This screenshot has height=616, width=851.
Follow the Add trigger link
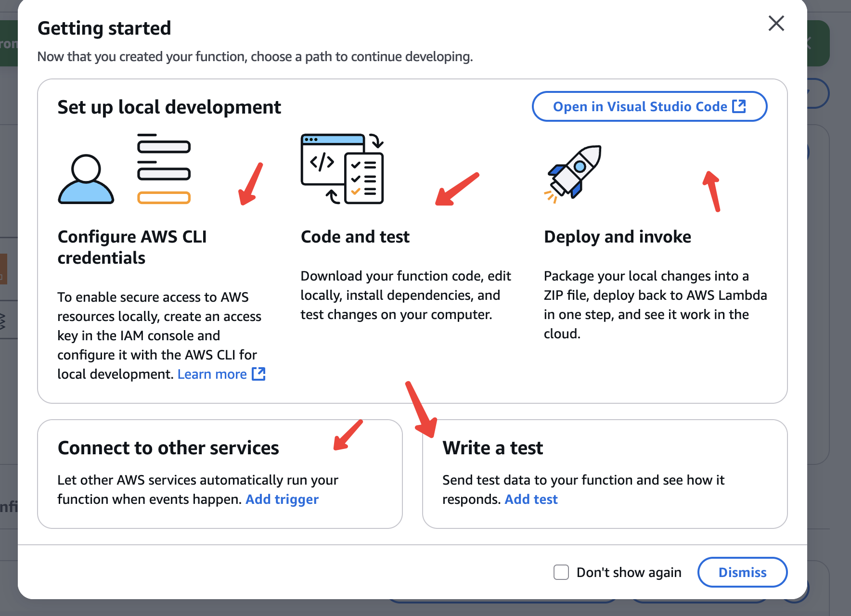click(282, 499)
